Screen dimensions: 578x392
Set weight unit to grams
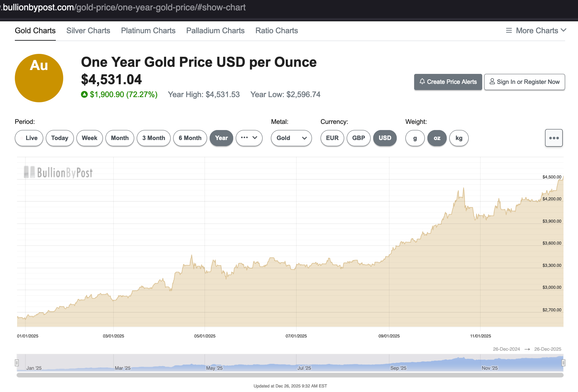click(x=415, y=138)
